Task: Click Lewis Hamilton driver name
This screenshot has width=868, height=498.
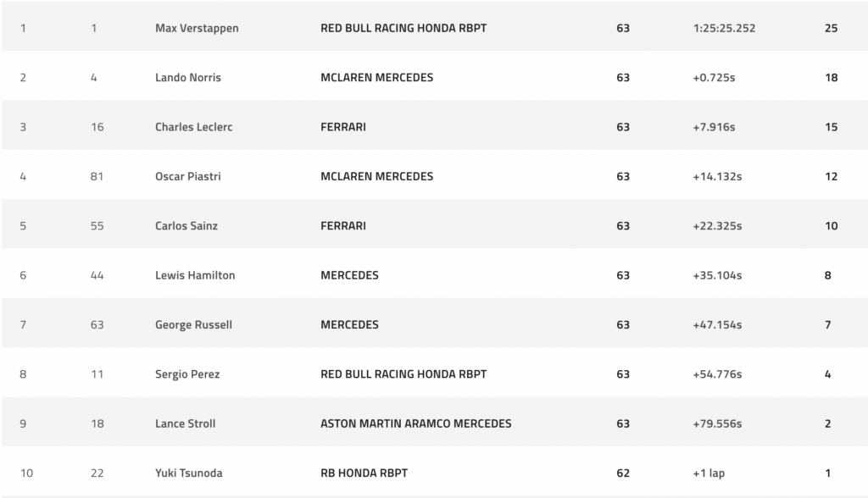Action: tap(195, 275)
